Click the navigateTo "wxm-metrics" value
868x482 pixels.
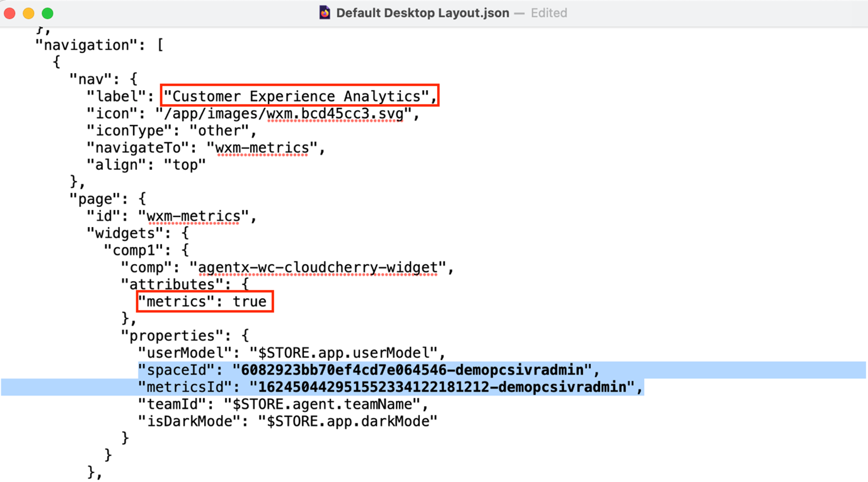click(x=262, y=148)
